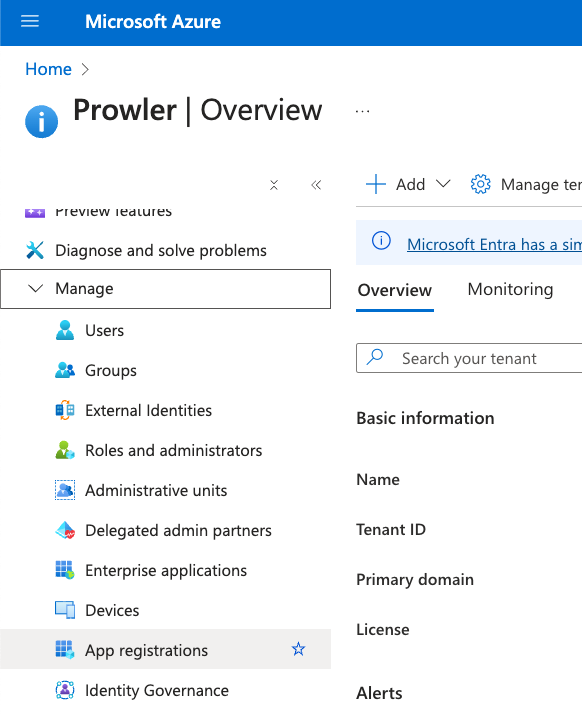This screenshot has height=714, width=582.
Task: Click Delegated admin partners icon
Action: (x=65, y=530)
